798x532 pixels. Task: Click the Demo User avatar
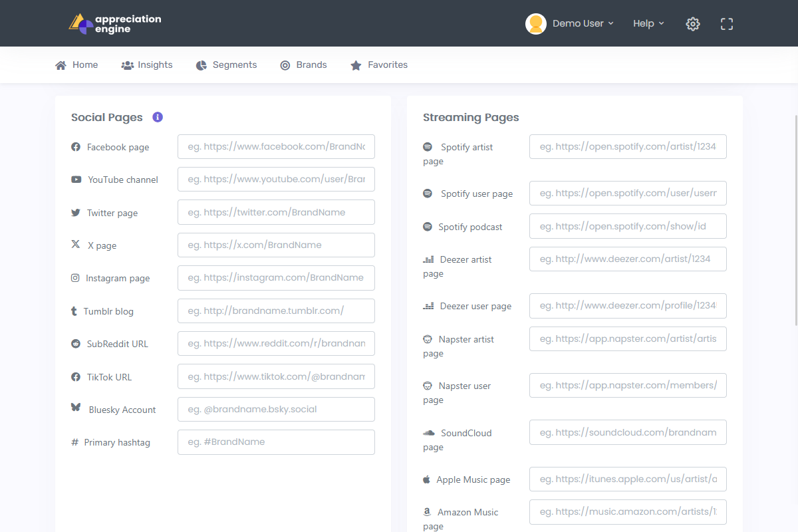click(x=536, y=24)
